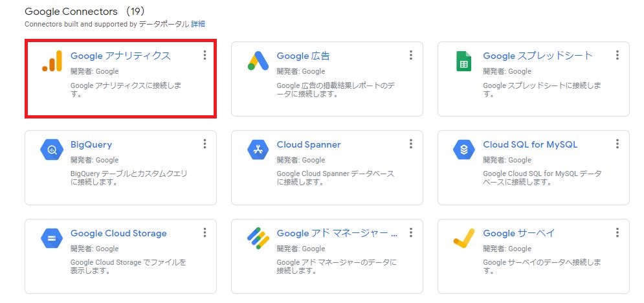This screenshot has width=644, height=303.
Task: Click the description 'Google スプレッドシートに接続します。'
Action: [542, 90]
